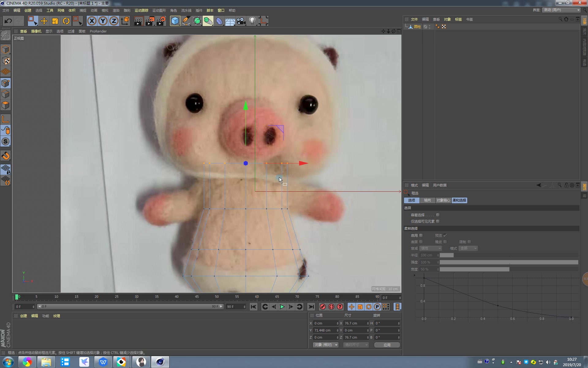The height and width of the screenshot is (368, 588).
Task: Switch to 轴向 attribute tab
Action: tap(428, 200)
